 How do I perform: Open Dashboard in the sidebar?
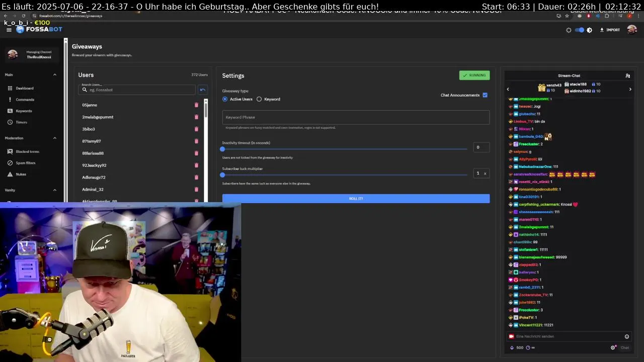(x=24, y=88)
